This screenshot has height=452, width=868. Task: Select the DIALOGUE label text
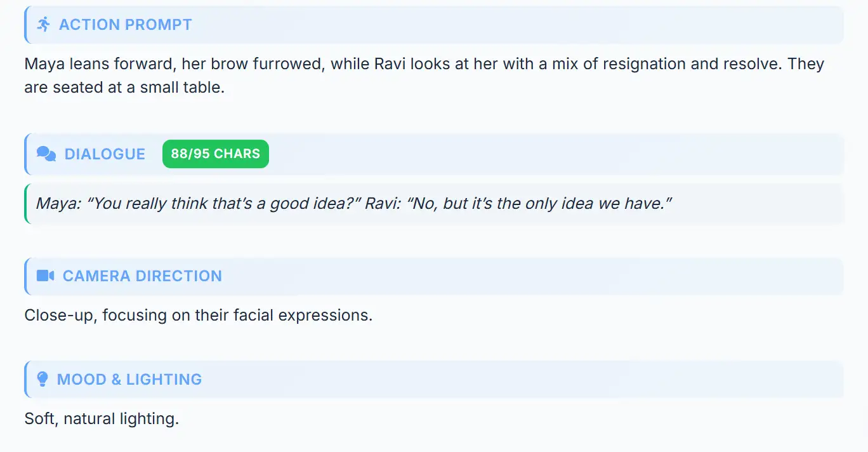click(105, 154)
